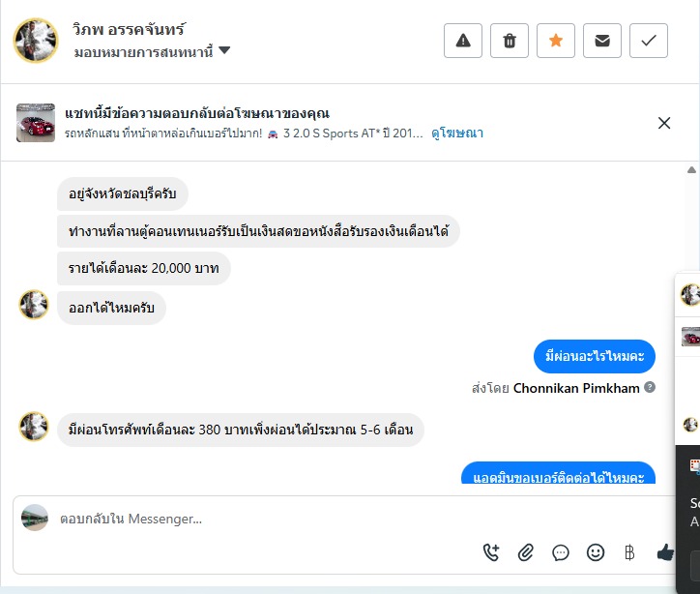Click the baht payment icon

(629, 552)
